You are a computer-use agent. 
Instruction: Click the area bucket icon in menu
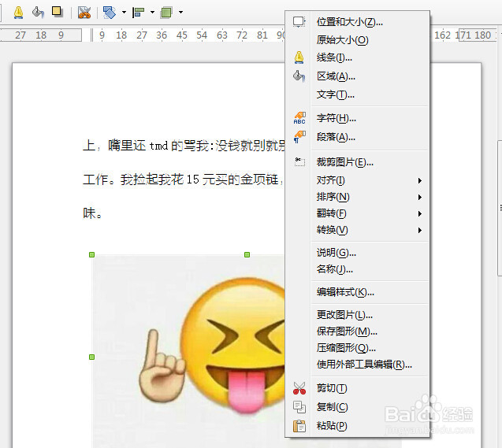[x=299, y=76]
